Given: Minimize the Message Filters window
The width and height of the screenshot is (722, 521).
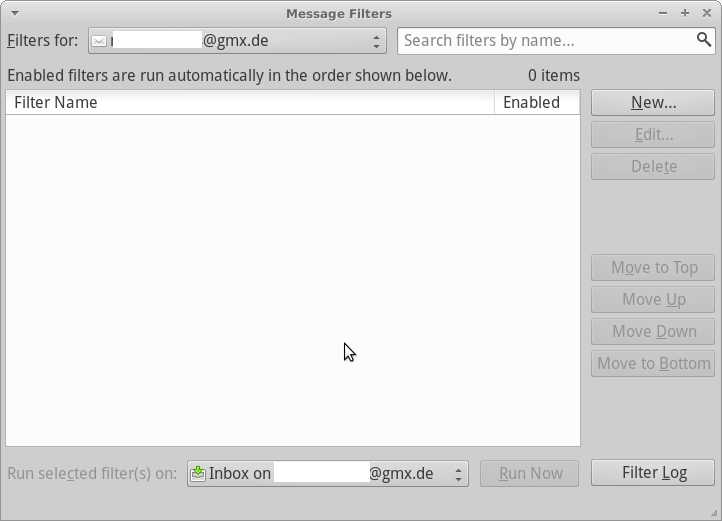Looking at the screenshot, I should click(663, 13).
